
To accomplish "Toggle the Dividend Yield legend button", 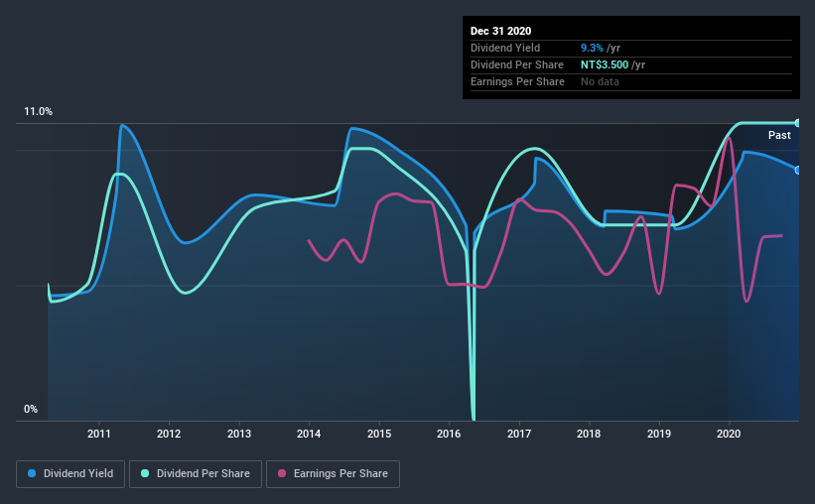I will [x=70, y=474].
